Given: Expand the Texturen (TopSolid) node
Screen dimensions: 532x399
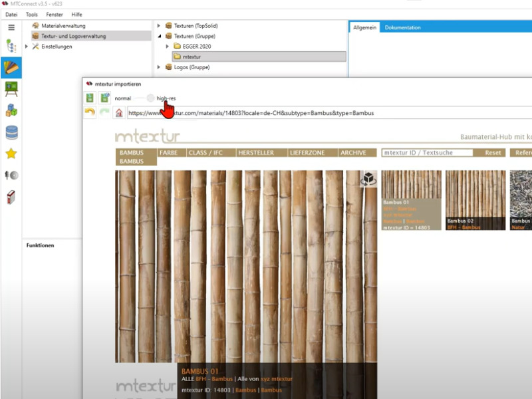Looking at the screenshot, I should click(x=159, y=26).
